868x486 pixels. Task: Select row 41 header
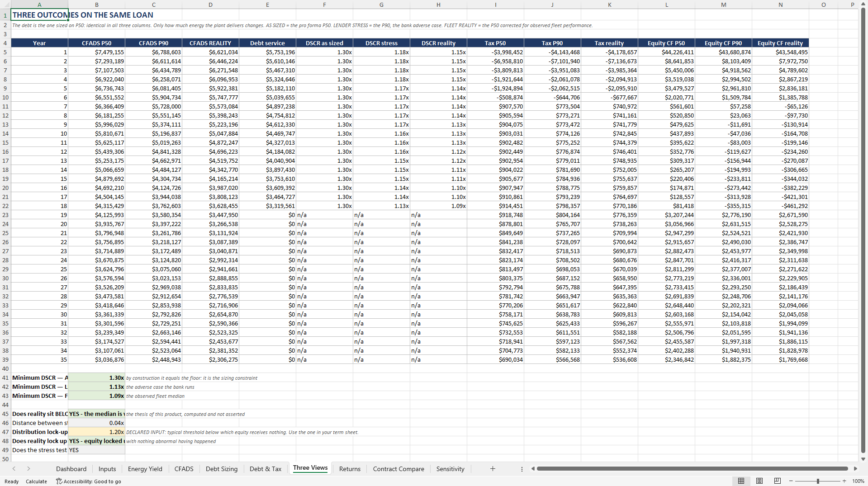point(5,377)
